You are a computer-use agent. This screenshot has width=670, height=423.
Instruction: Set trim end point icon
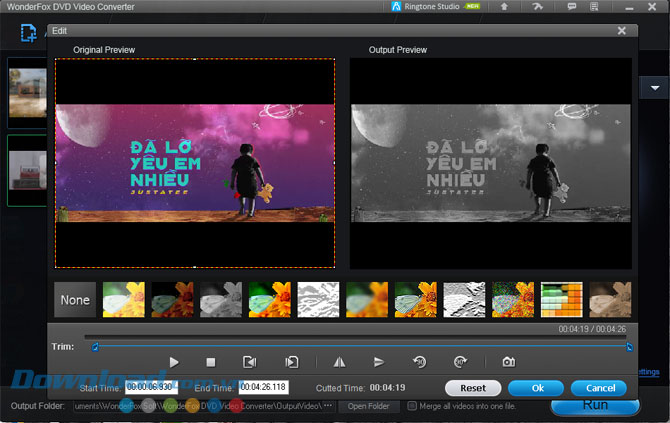[292, 362]
